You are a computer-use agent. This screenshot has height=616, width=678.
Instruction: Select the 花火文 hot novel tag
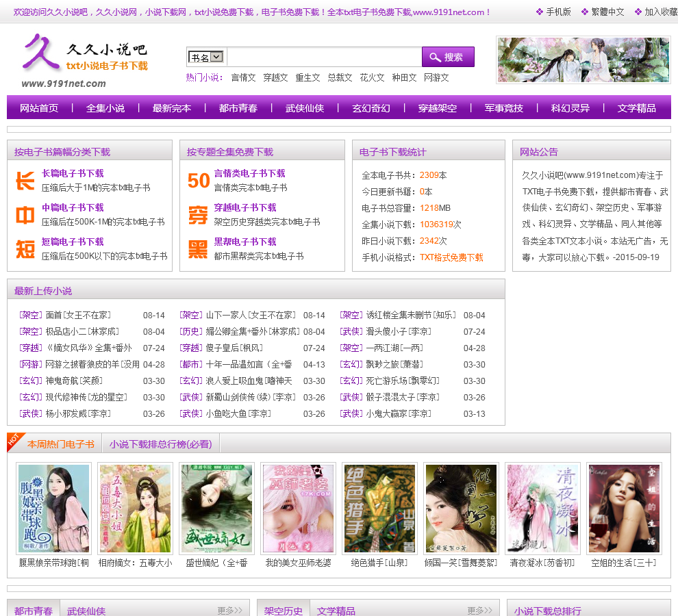(x=373, y=78)
